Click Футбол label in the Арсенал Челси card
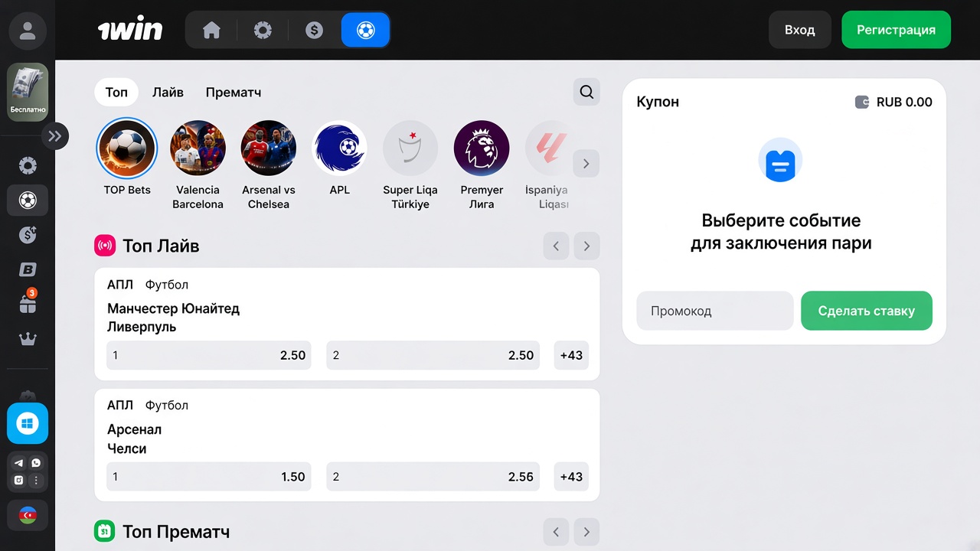Image resolution: width=980 pixels, height=551 pixels. pyautogui.click(x=167, y=406)
